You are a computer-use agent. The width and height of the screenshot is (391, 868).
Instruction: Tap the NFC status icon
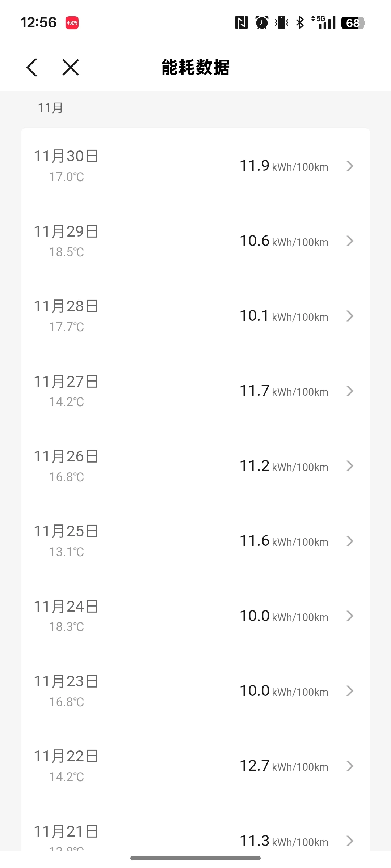tap(241, 22)
